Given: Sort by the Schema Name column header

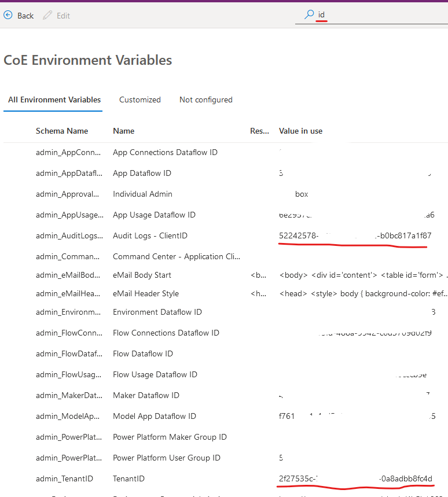Looking at the screenshot, I should coord(62,131).
